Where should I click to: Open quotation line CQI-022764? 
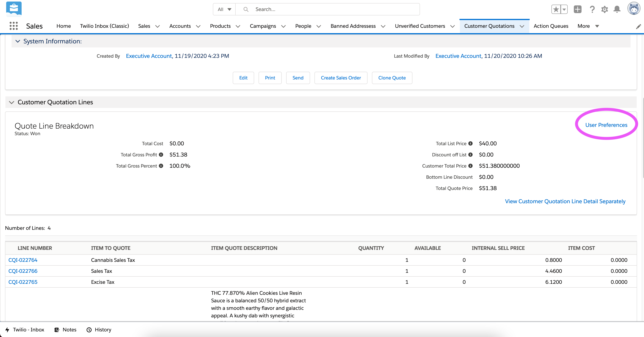(23, 260)
